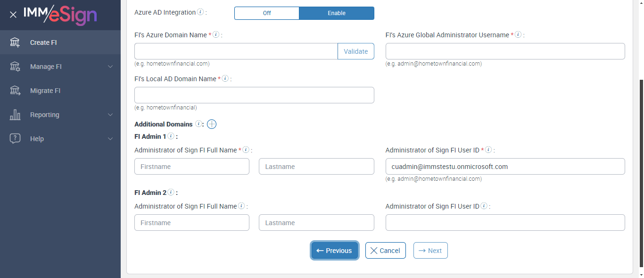The image size is (644, 278).
Task: Expand the Reporting submenu chevron
Action: pos(110,115)
